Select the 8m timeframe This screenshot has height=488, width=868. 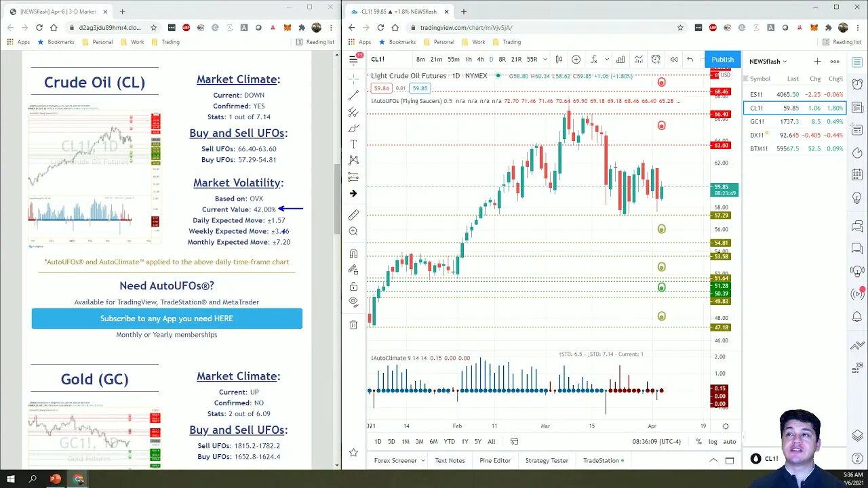(x=420, y=60)
